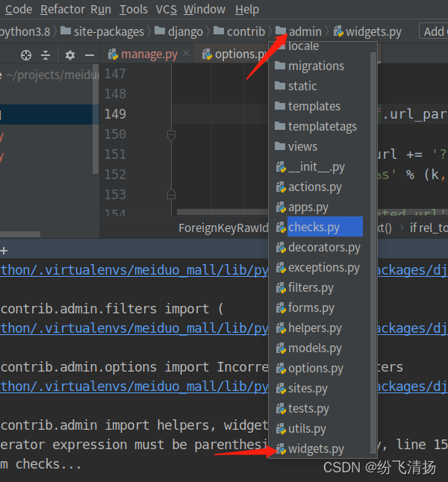Switch to options.py editor tab

tap(234, 54)
